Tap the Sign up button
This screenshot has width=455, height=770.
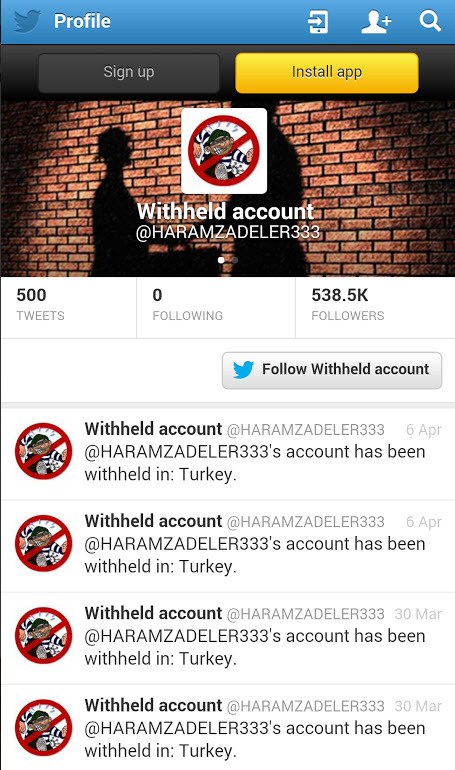pos(129,73)
